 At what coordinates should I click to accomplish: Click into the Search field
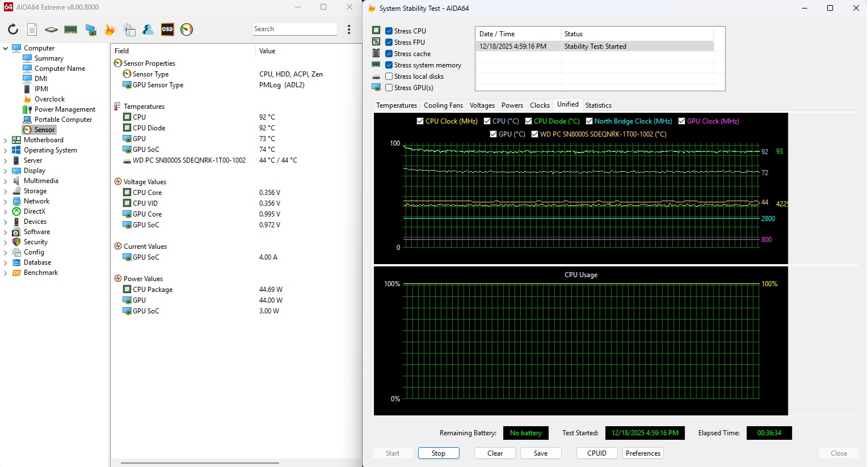294,29
